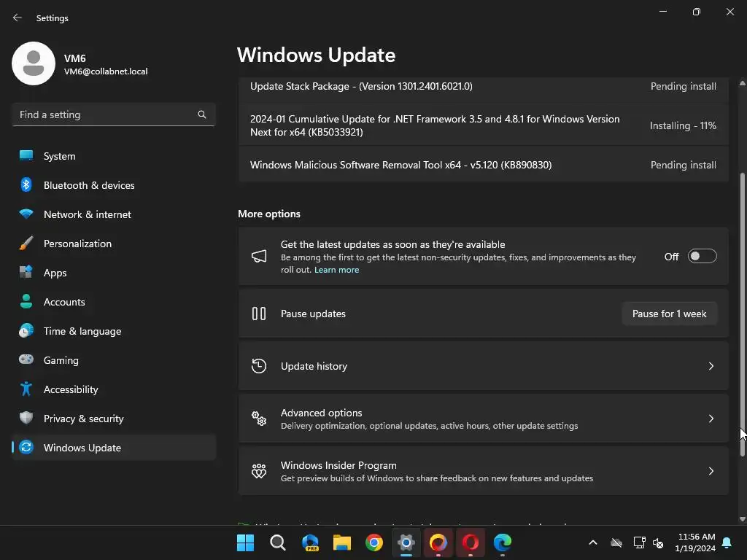This screenshot has width=747, height=560.
Task: Open taskbar Search
Action: point(278,542)
